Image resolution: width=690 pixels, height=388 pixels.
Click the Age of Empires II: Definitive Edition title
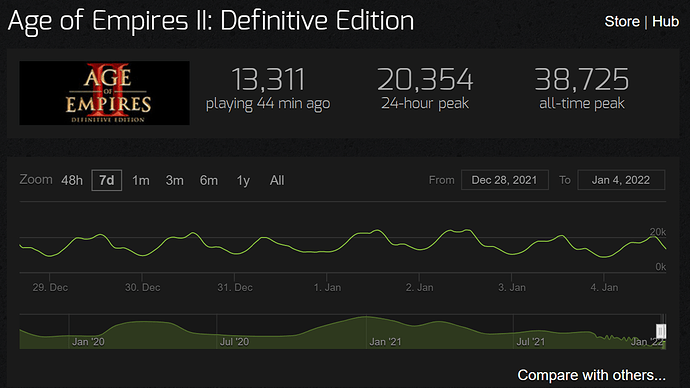(x=211, y=21)
